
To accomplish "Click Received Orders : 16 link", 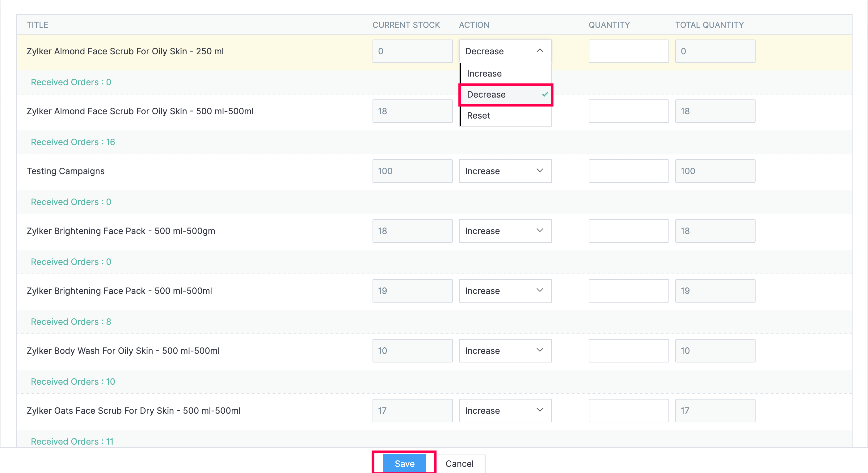I will tap(73, 142).
